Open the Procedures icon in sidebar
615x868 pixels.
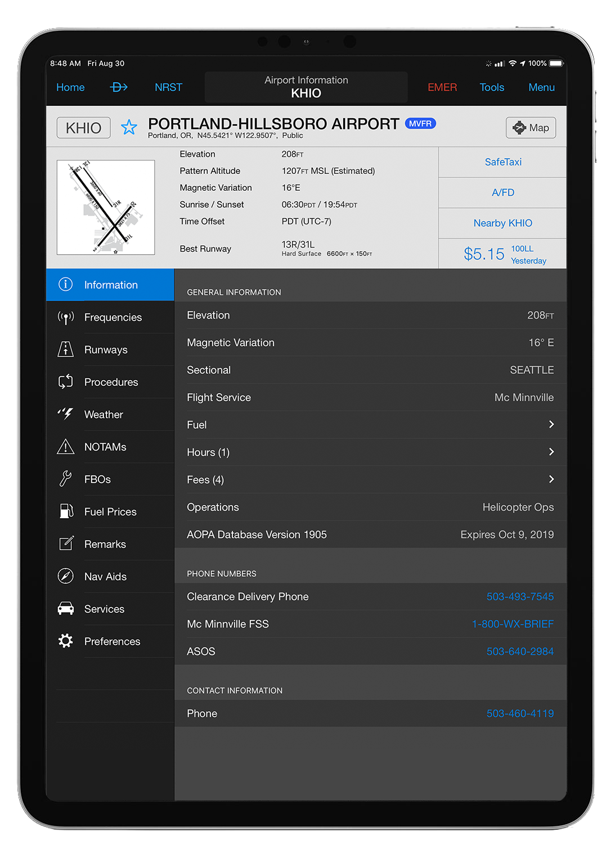click(66, 382)
